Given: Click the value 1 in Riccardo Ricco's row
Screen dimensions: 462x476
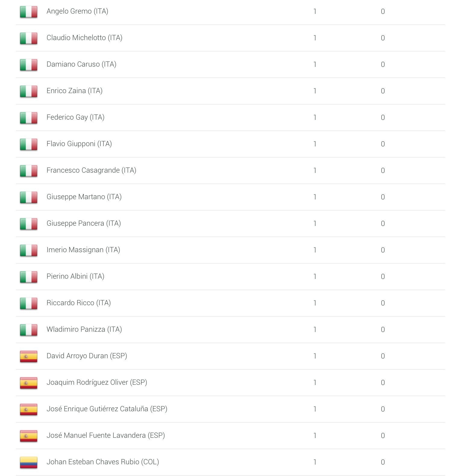Looking at the screenshot, I should [x=315, y=303].
